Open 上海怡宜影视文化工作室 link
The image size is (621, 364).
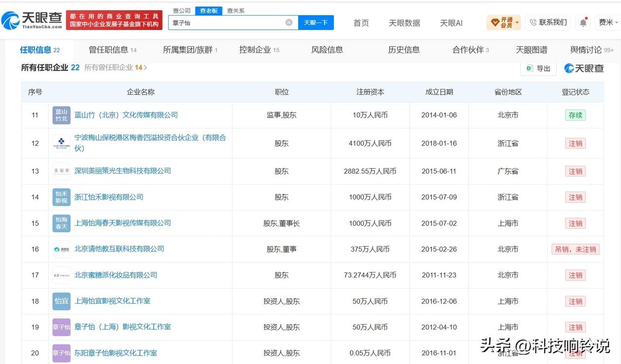coord(112,301)
